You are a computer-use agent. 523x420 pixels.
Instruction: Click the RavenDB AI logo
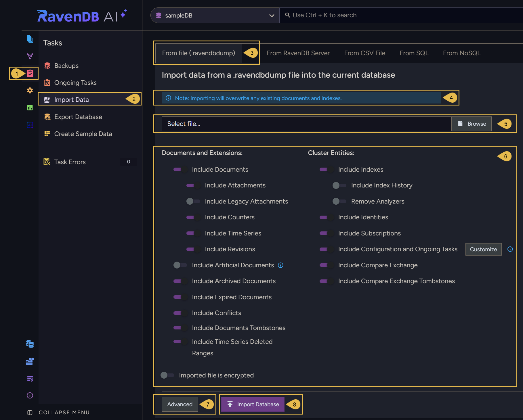point(82,16)
